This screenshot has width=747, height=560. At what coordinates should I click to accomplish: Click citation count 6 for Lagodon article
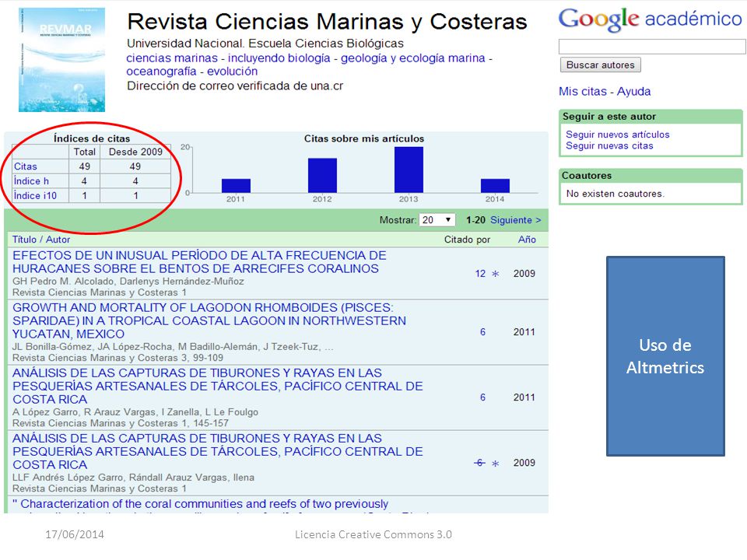[x=482, y=332]
